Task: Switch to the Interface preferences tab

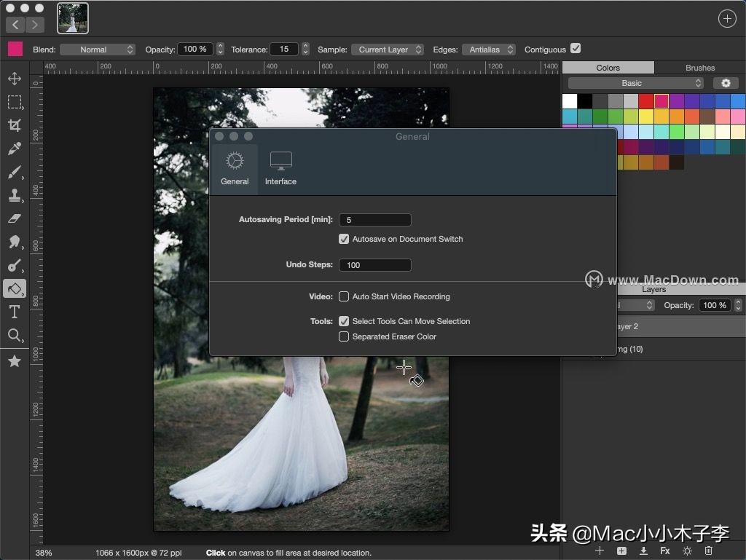Action: 280,167
